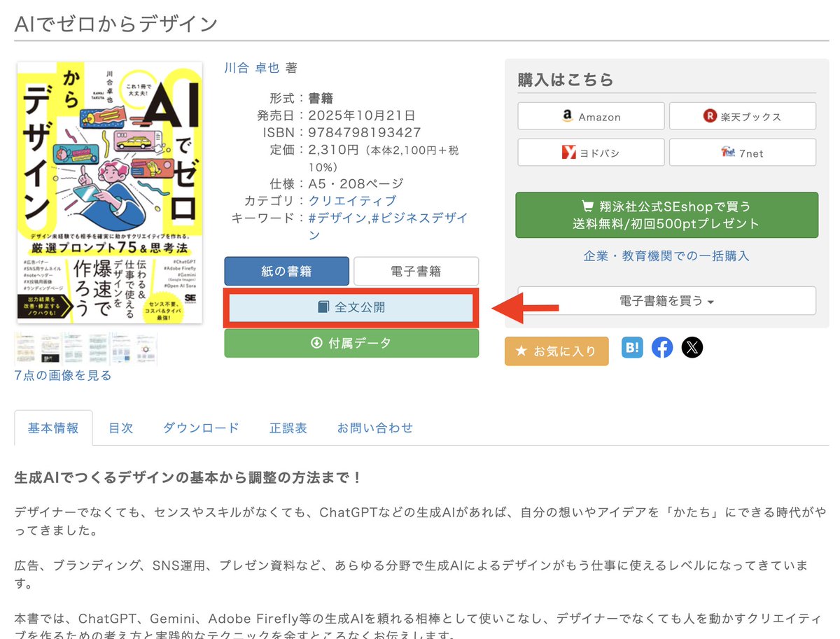
Task: Switch to 基本情報 tab
Action: tap(53, 428)
